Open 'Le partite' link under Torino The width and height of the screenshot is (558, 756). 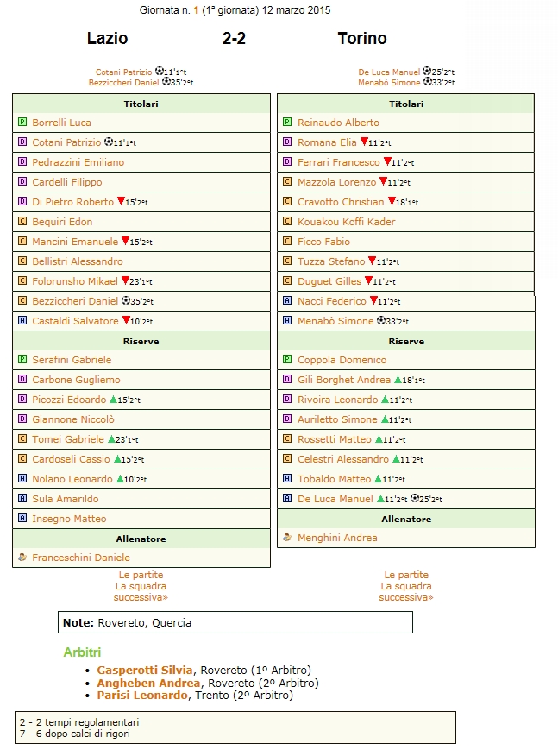click(x=406, y=575)
